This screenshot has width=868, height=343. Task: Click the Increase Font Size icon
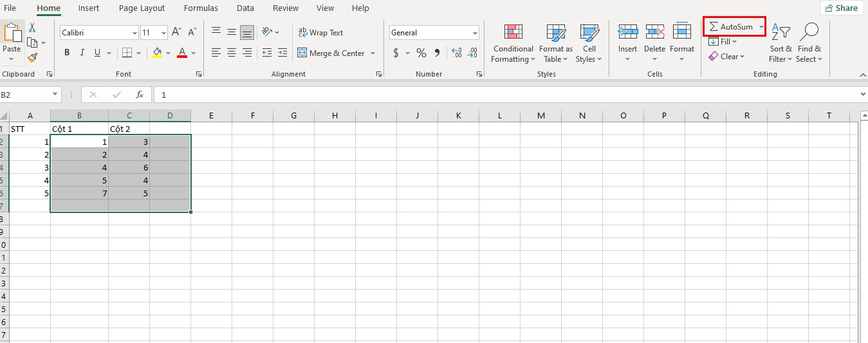coord(176,32)
